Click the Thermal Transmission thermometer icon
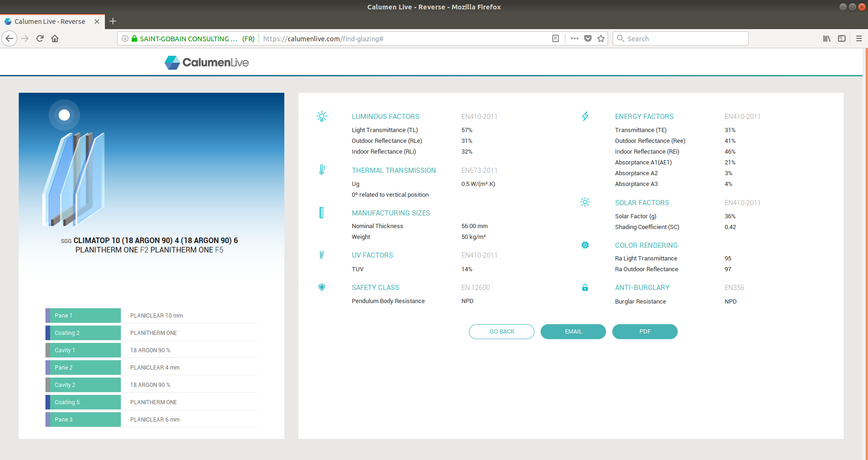Image resolution: width=868 pixels, height=460 pixels. click(322, 170)
